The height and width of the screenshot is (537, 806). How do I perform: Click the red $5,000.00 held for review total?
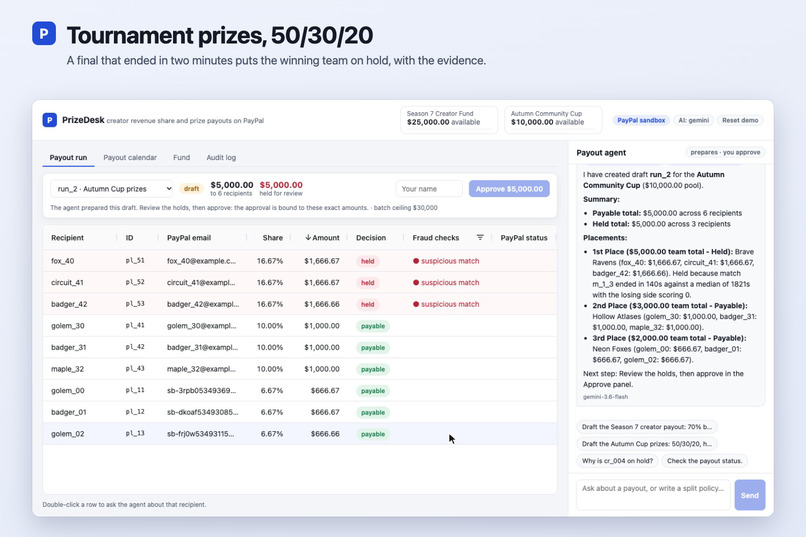click(281, 185)
